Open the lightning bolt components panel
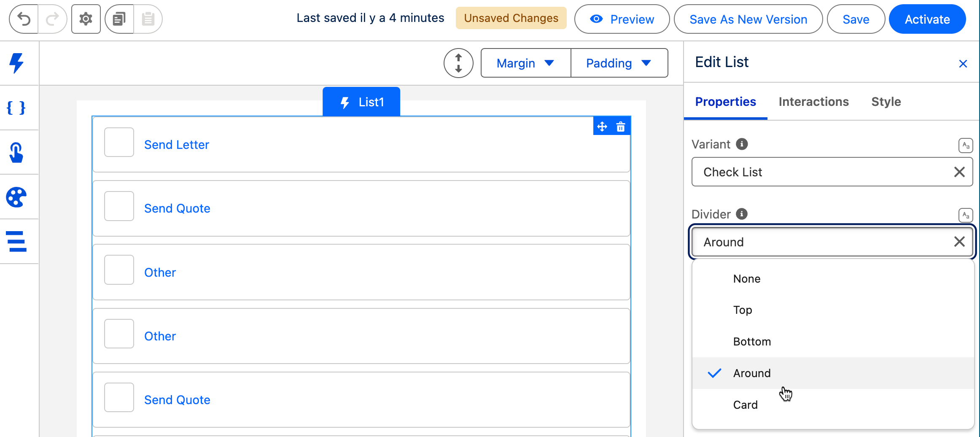This screenshot has height=437, width=980. (x=17, y=63)
